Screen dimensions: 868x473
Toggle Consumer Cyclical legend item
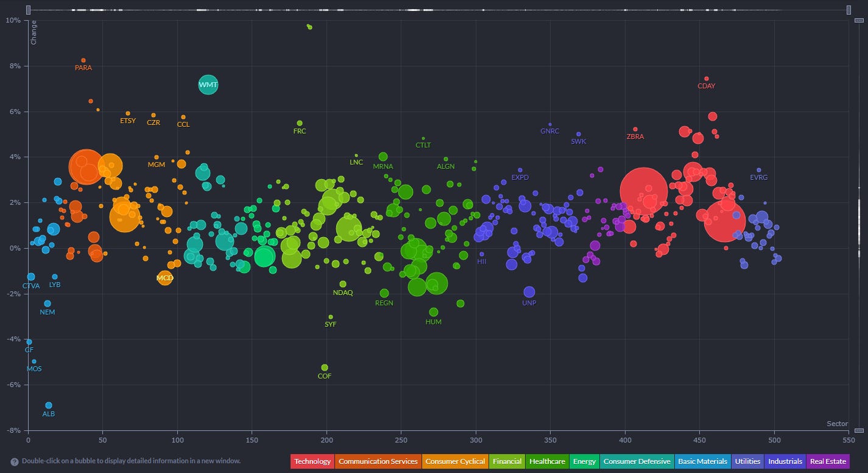pos(455,461)
